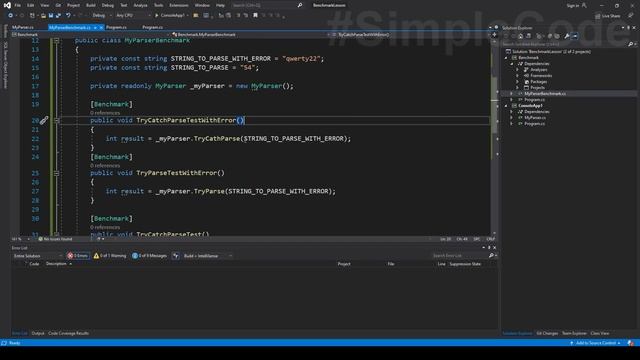Toggle Preview Selected Items in Solution Explorer

575,36
